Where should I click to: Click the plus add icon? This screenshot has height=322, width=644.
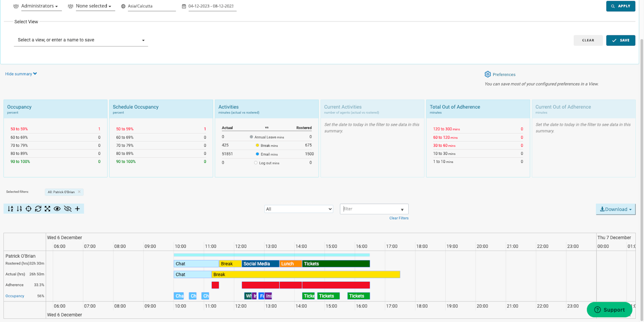pyautogui.click(x=77, y=209)
